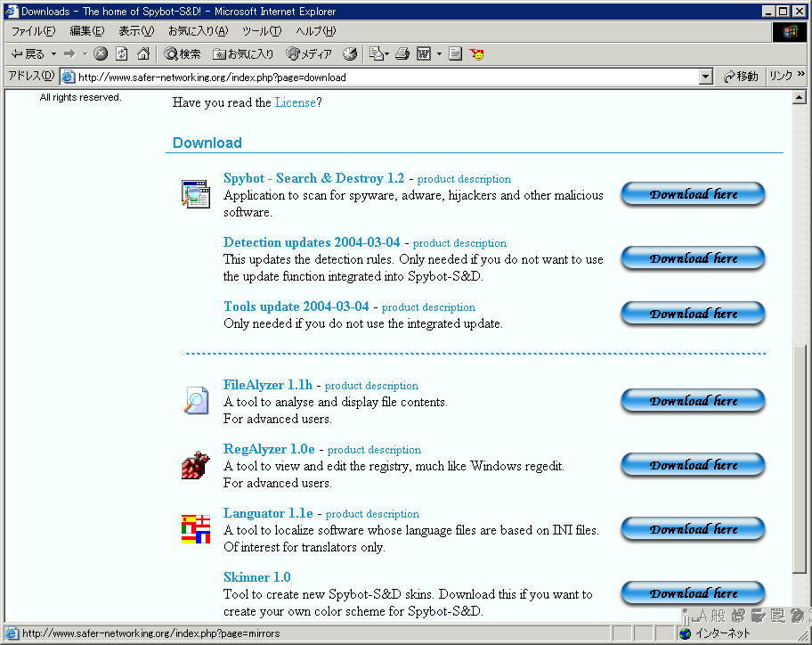812x645 pixels.
Task: Open the お気に入り(A) menu
Action: (198, 31)
